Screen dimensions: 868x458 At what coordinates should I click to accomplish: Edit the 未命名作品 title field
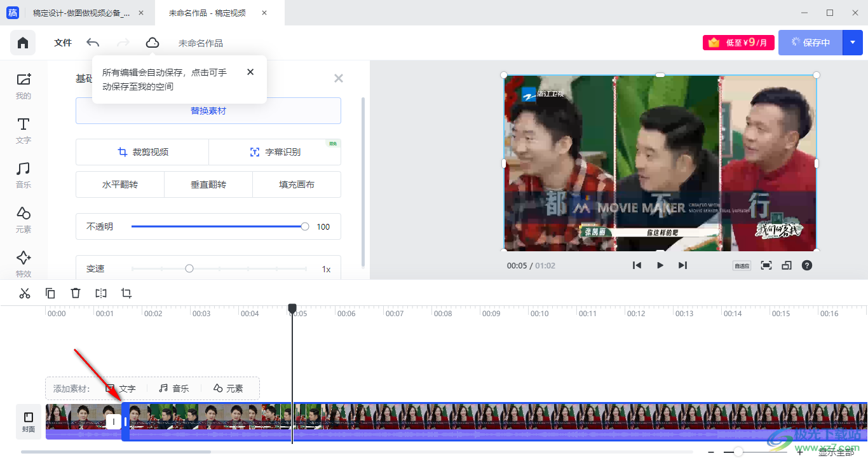click(201, 43)
